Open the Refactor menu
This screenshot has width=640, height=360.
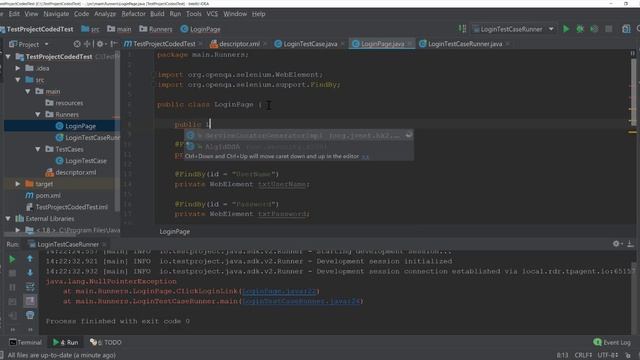click(133, 14)
